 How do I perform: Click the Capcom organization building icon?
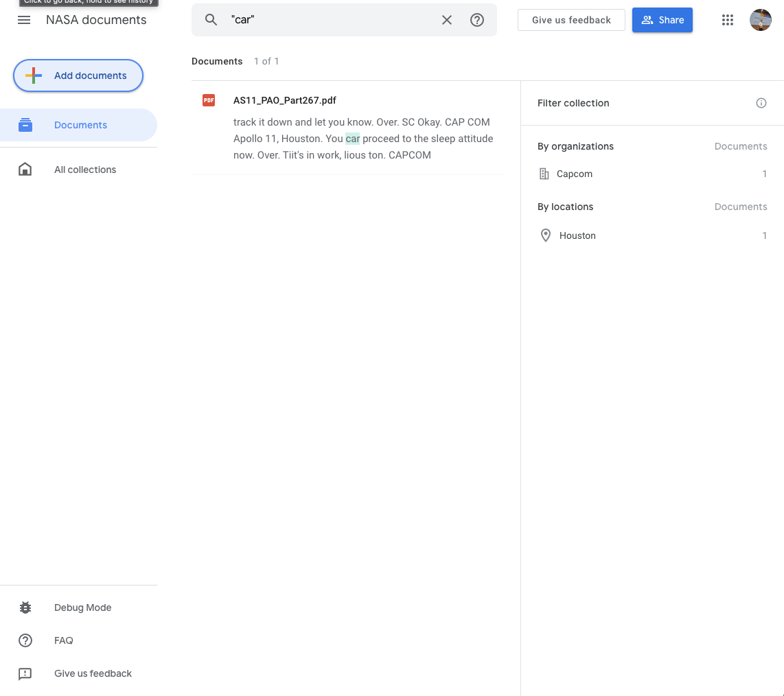tap(544, 174)
